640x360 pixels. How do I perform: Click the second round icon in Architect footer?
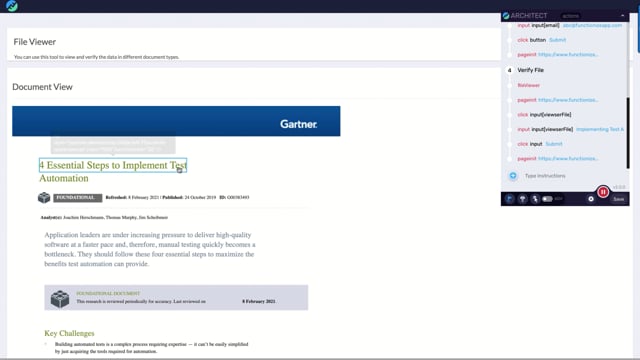[522, 199]
